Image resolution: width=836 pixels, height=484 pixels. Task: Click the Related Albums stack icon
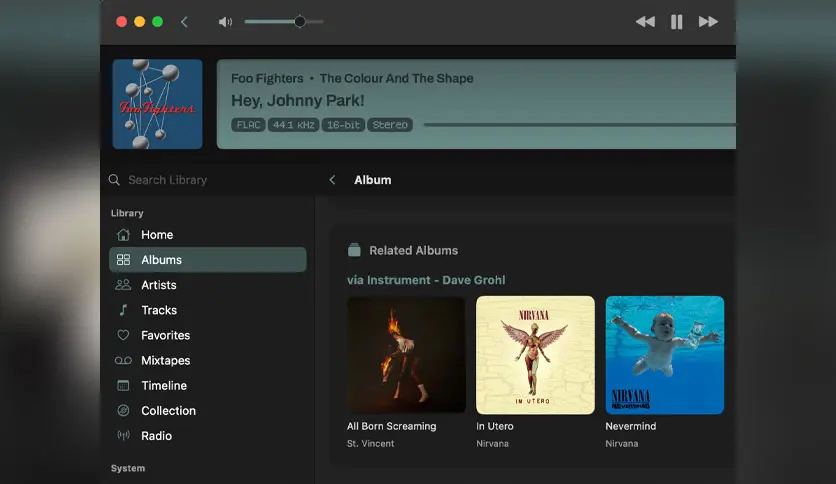coord(354,250)
